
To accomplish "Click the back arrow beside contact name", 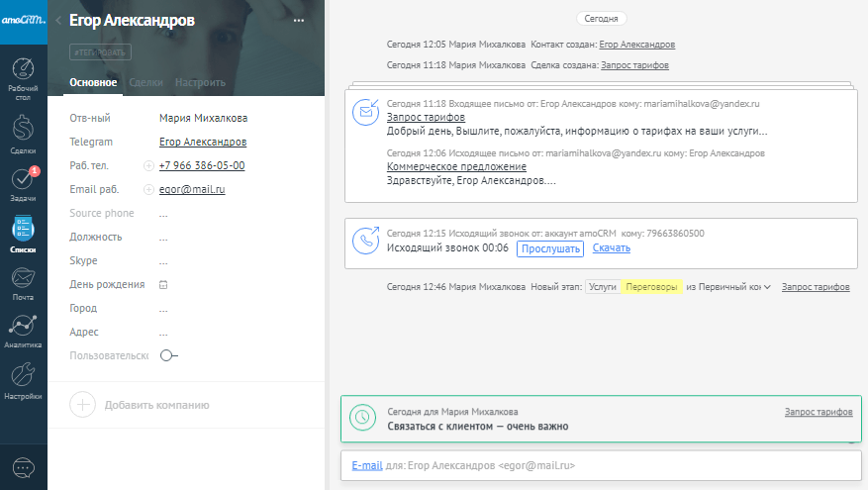I will point(58,21).
